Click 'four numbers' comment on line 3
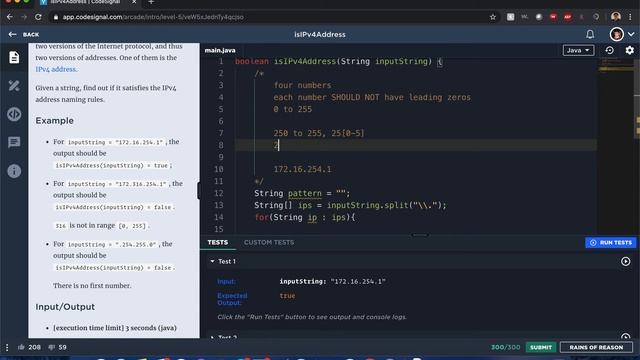 302,85
